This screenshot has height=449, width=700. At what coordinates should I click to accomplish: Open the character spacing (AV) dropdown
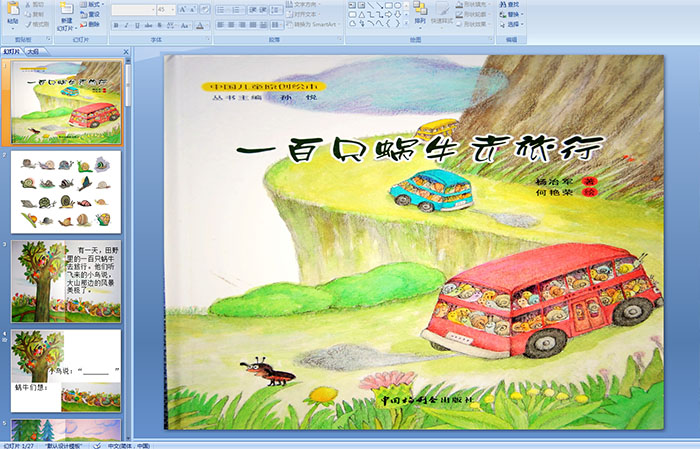pos(172,25)
